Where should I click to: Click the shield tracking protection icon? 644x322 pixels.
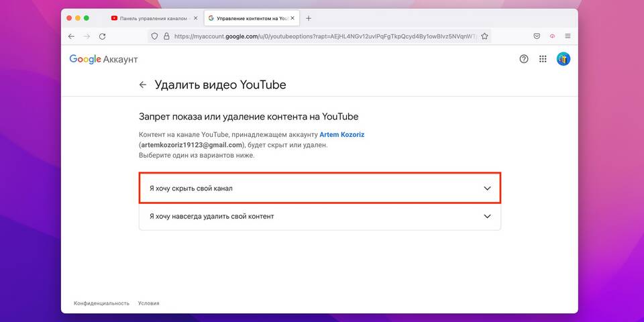(154, 36)
